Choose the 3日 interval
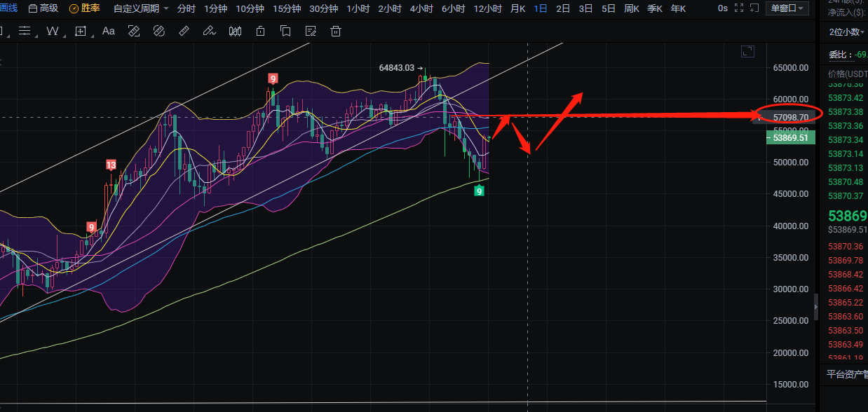The height and width of the screenshot is (412, 868). (585, 8)
